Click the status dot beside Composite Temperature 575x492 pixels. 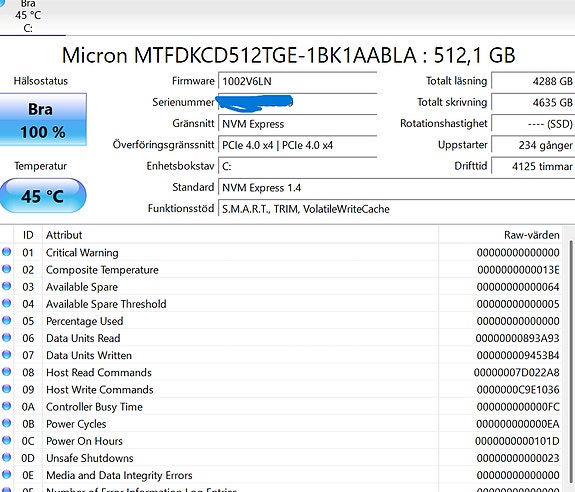click(6, 269)
